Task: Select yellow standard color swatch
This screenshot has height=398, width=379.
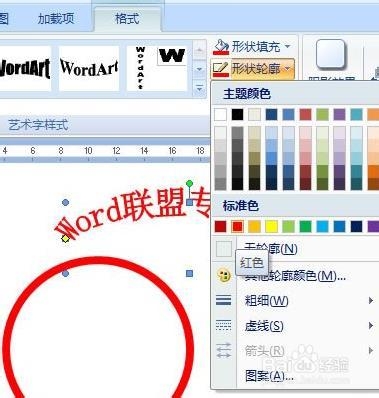Action: (271, 226)
